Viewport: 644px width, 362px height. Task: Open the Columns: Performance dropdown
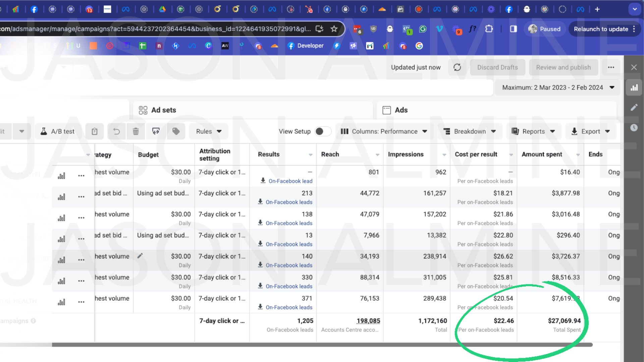(x=384, y=131)
